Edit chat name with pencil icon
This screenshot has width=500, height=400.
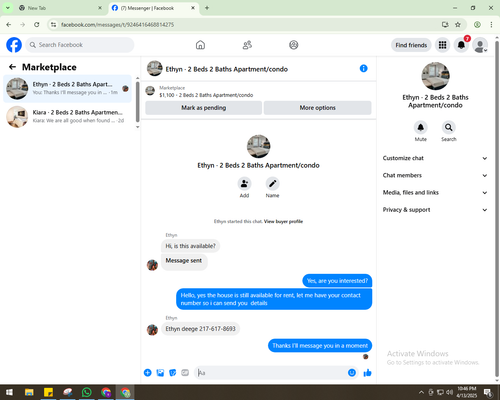pyautogui.click(x=272, y=184)
